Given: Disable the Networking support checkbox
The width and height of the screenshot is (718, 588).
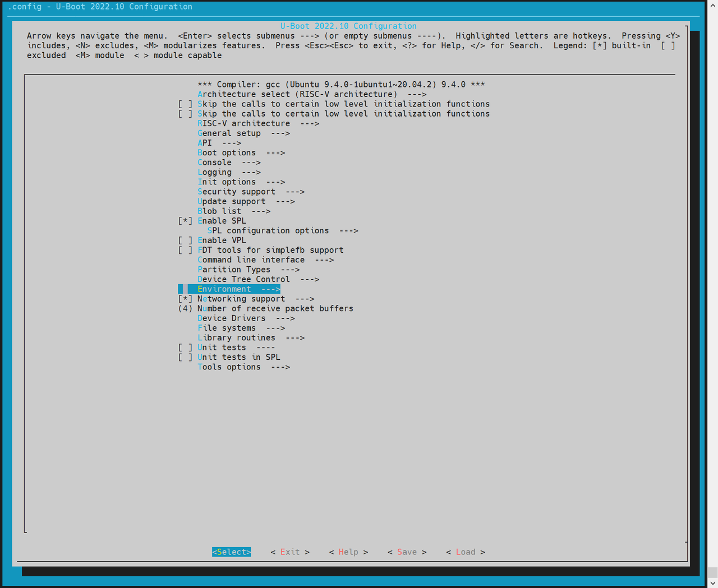Looking at the screenshot, I should (186, 299).
